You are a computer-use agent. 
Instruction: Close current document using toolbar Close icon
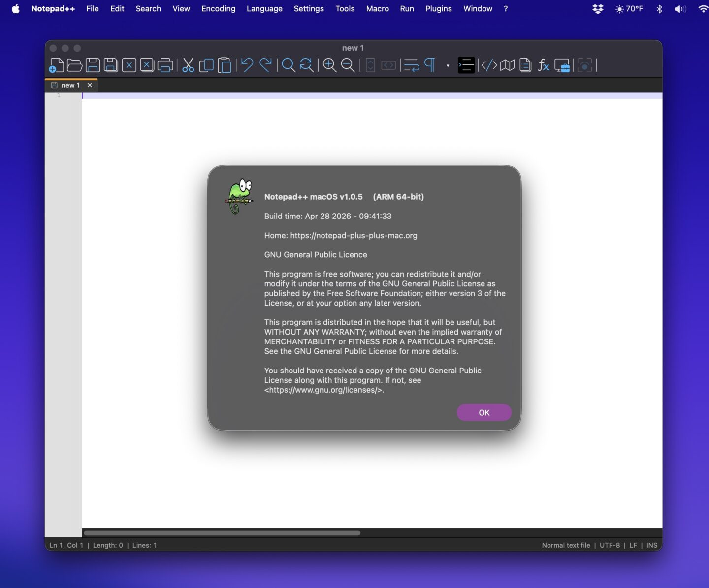point(129,65)
